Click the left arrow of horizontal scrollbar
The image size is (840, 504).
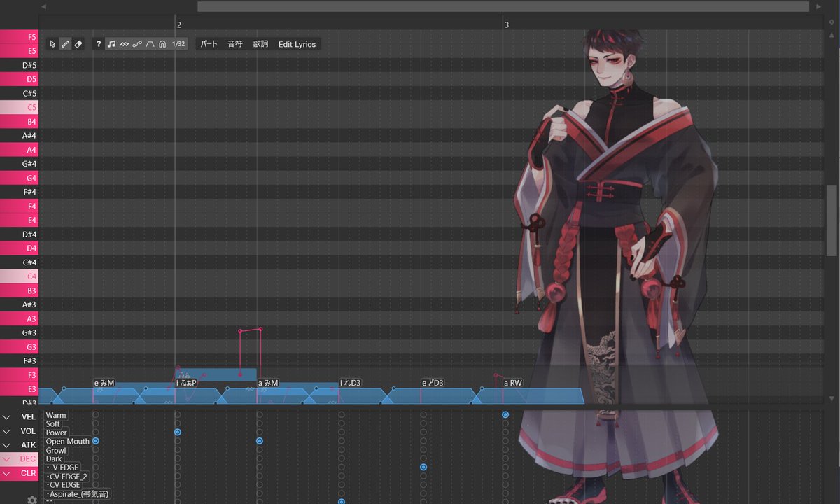(x=43, y=6)
